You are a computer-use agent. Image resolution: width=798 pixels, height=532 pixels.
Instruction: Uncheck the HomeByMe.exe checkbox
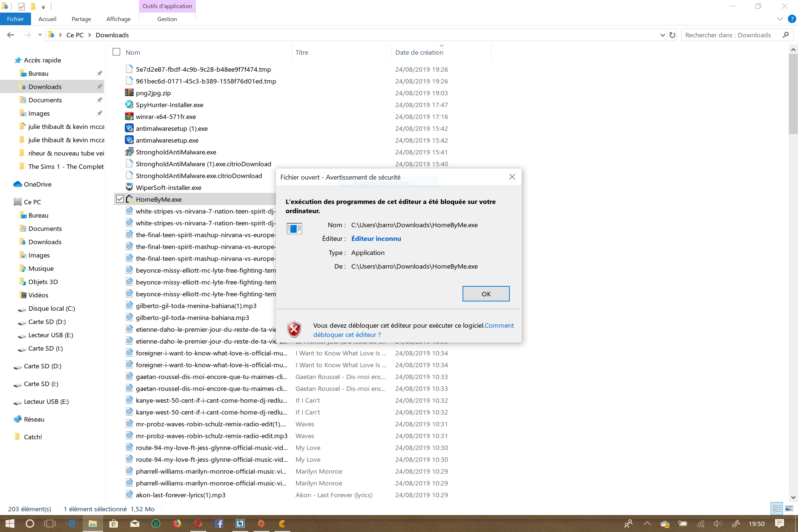point(120,199)
